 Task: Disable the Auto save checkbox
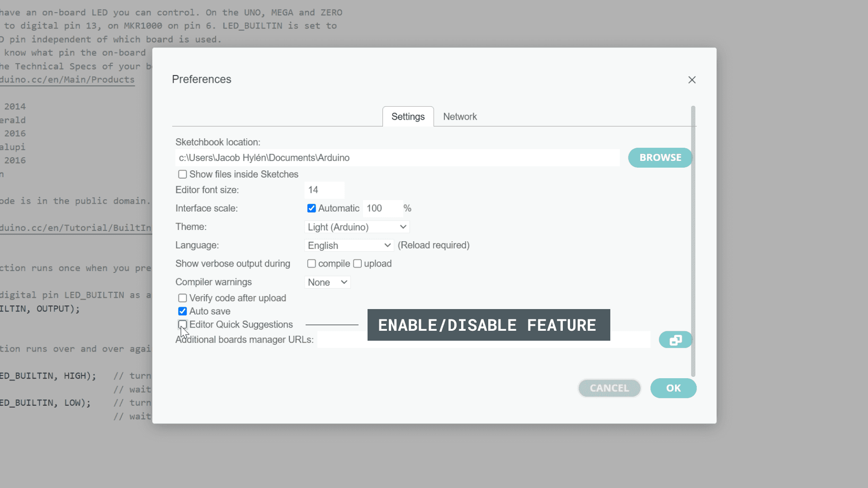click(183, 311)
